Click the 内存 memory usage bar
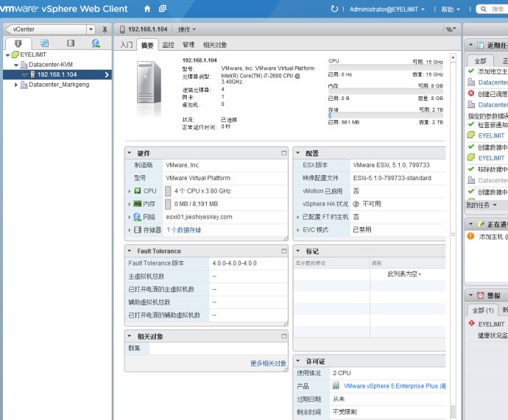This screenshot has height=420, width=508. [x=386, y=91]
